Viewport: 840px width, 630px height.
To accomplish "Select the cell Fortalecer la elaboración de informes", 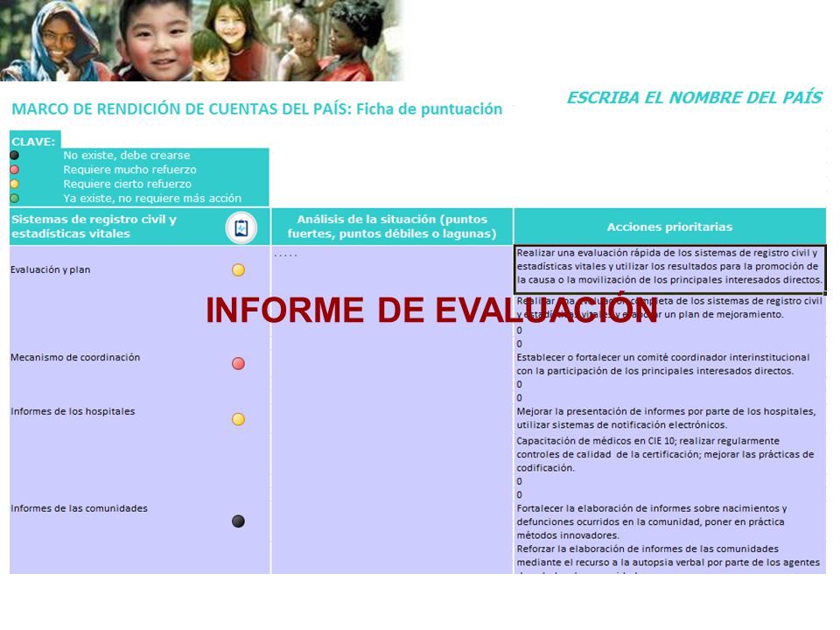I will 669,521.
